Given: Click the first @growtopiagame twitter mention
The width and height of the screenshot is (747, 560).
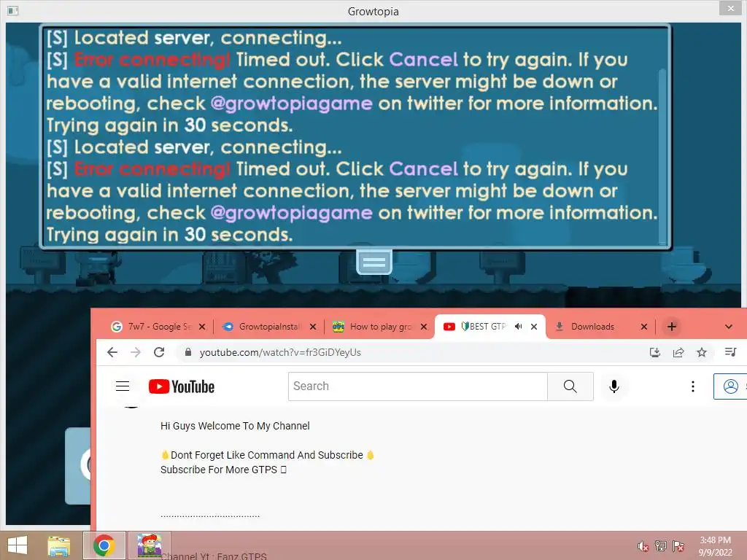Looking at the screenshot, I should click(x=291, y=104).
